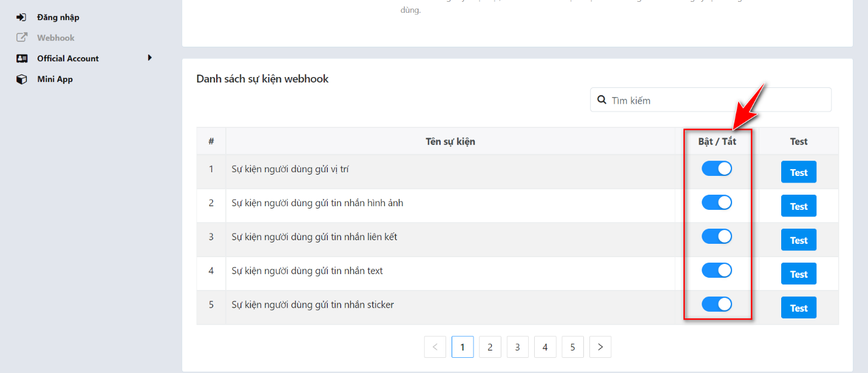Click Test for the text message event
Image resolution: width=868 pixels, height=373 pixels.
click(798, 274)
